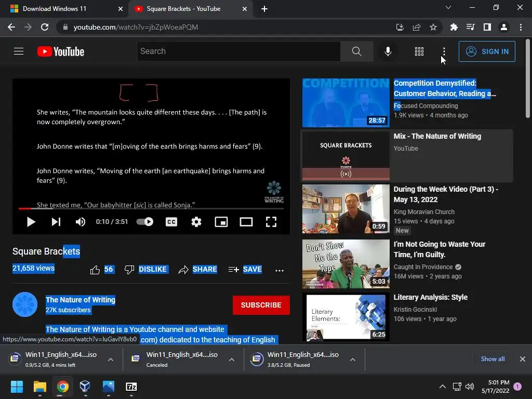The image size is (532, 399).
Task: Like the video with thumbs up
Action: (95, 270)
